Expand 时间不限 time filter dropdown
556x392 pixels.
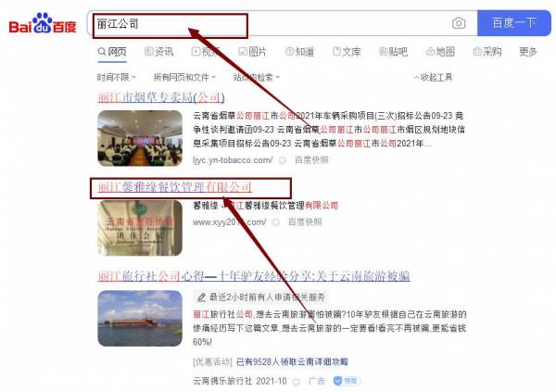point(117,77)
